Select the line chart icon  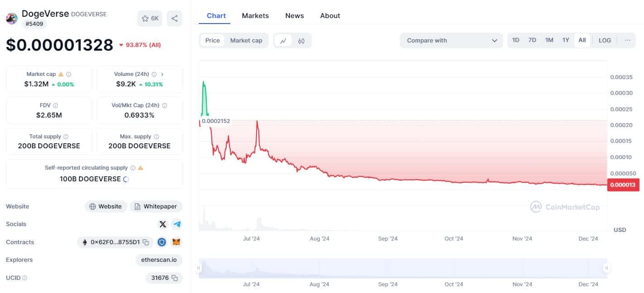(x=283, y=41)
